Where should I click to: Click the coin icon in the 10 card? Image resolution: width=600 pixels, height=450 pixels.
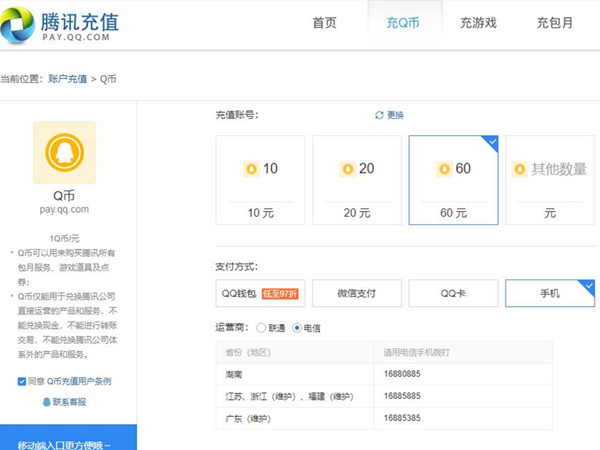(x=251, y=169)
